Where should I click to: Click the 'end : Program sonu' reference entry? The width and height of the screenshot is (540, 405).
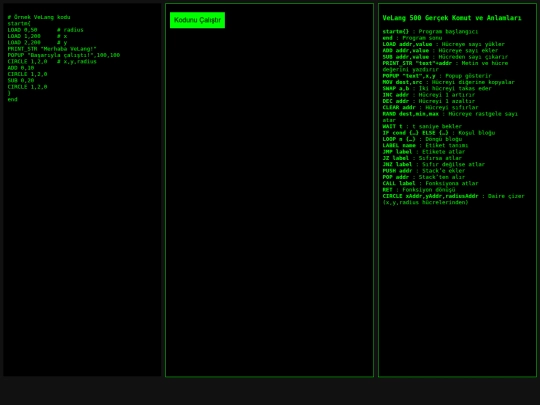(412, 38)
